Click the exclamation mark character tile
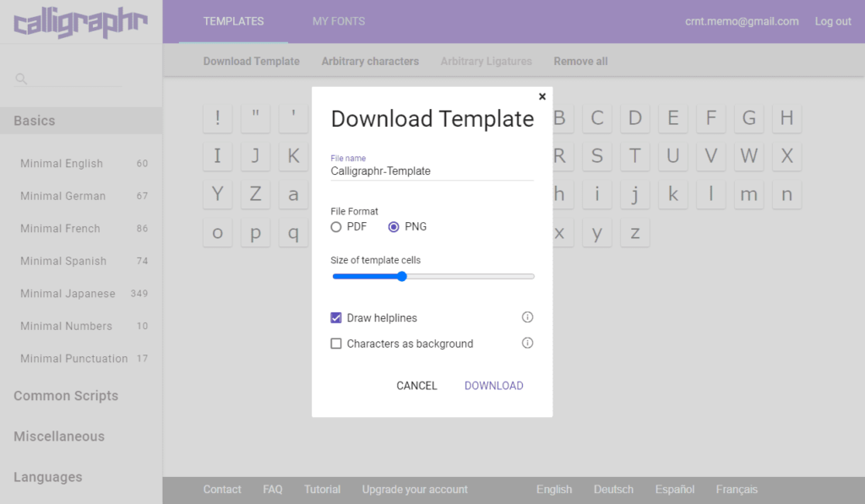Screen dimensions: 865x504 point(217,118)
